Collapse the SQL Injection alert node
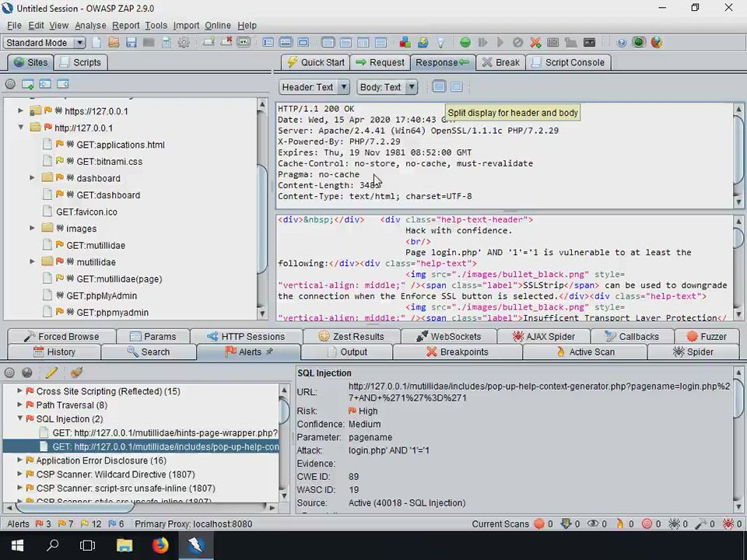The height and width of the screenshot is (560, 747). tap(20, 419)
